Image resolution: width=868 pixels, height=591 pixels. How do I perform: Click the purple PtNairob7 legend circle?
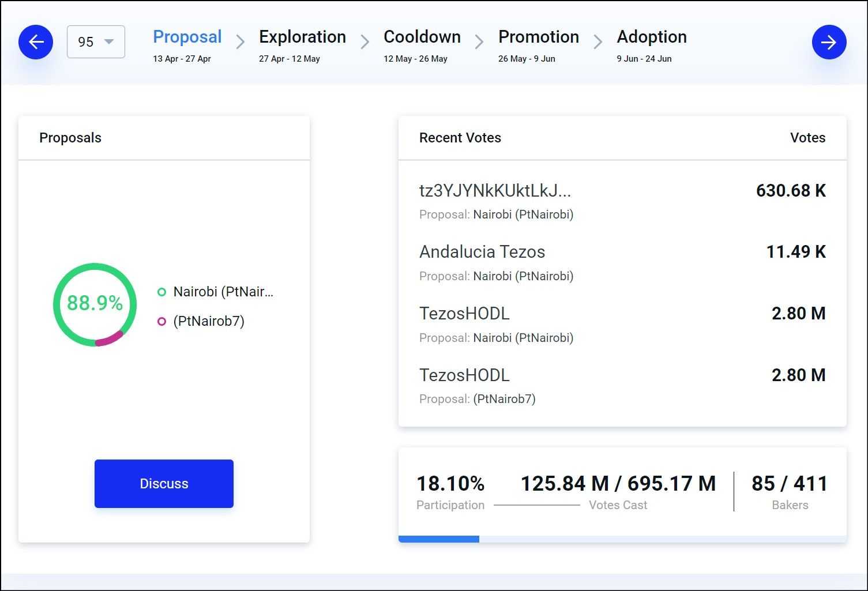pyautogui.click(x=161, y=322)
